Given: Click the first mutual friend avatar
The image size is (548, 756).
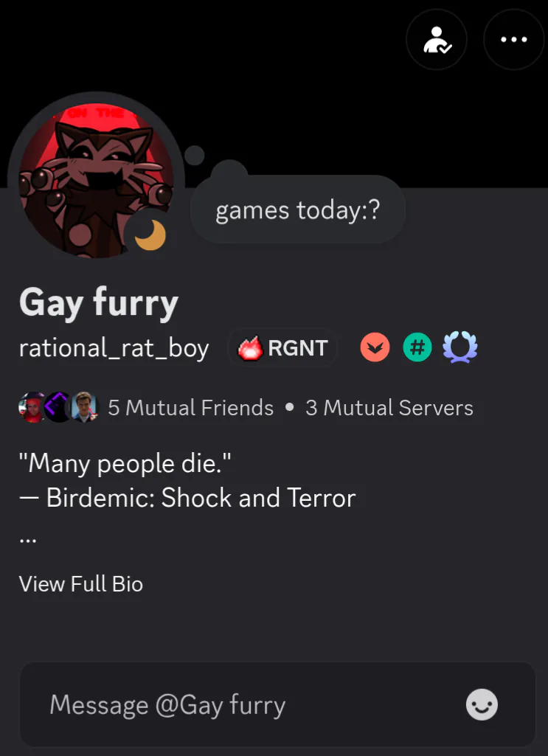Looking at the screenshot, I should pyautogui.click(x=32, y=408).
